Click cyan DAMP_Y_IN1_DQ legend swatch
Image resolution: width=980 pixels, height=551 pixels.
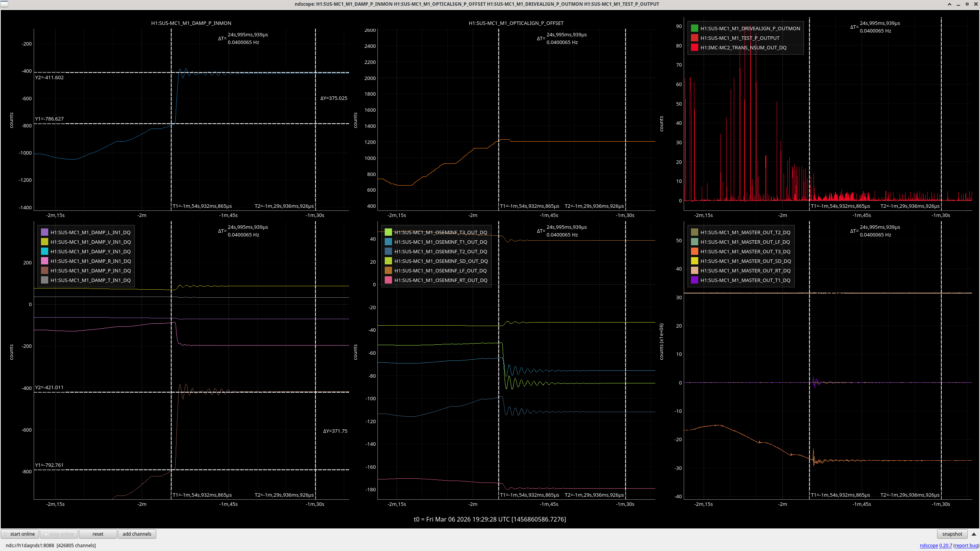click(44, 251)
